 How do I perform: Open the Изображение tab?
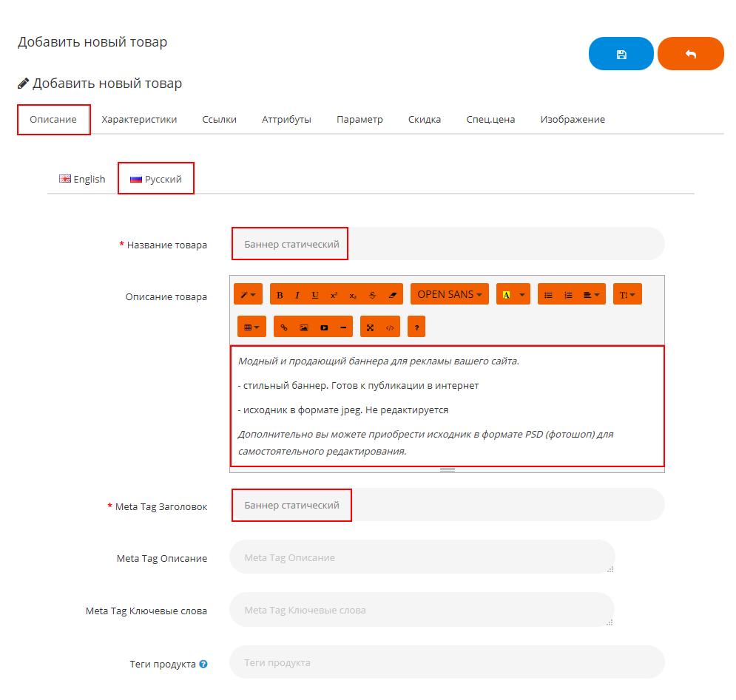(572, 119)
